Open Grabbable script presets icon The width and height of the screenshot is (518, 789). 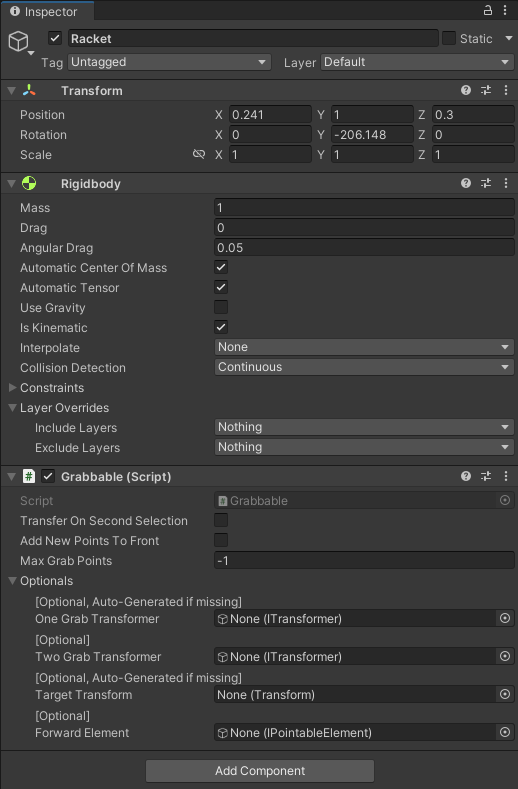(x=486, y=476)
